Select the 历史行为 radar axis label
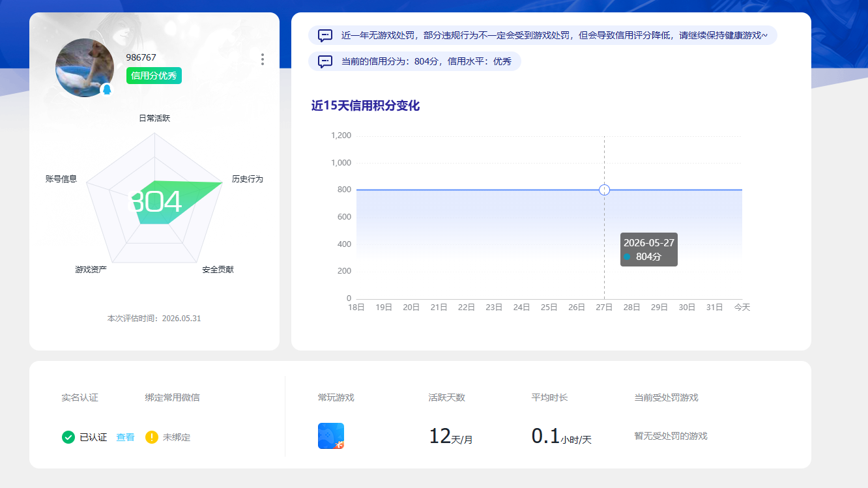Image resolution: width=868 pixels, height=488 pixels. pos(248,179)
